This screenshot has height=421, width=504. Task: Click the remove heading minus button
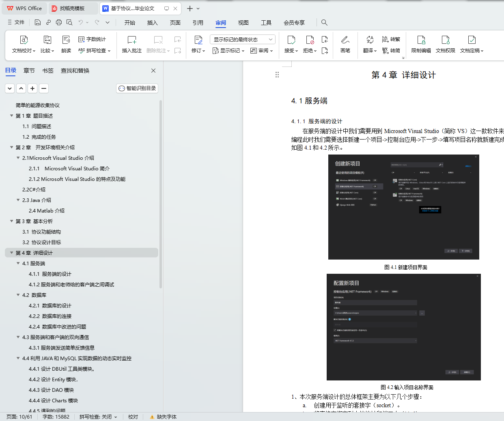point(44,88)
